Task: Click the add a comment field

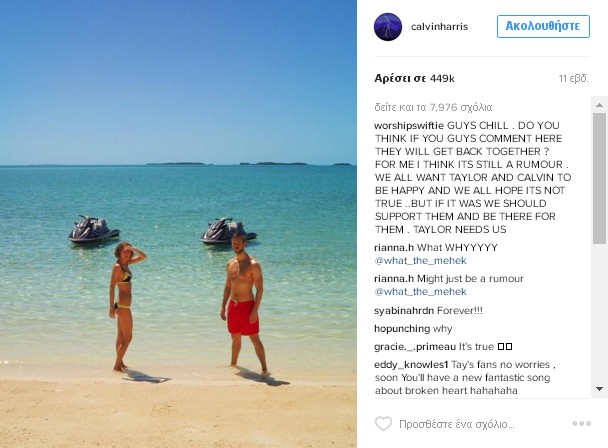Action: [x=481, y=424]
